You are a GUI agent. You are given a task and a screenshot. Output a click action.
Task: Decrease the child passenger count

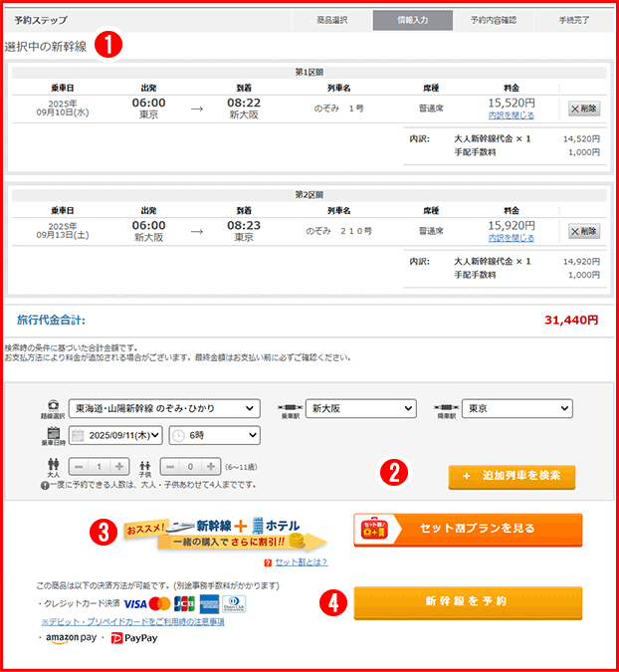click(x=170, y=467)
